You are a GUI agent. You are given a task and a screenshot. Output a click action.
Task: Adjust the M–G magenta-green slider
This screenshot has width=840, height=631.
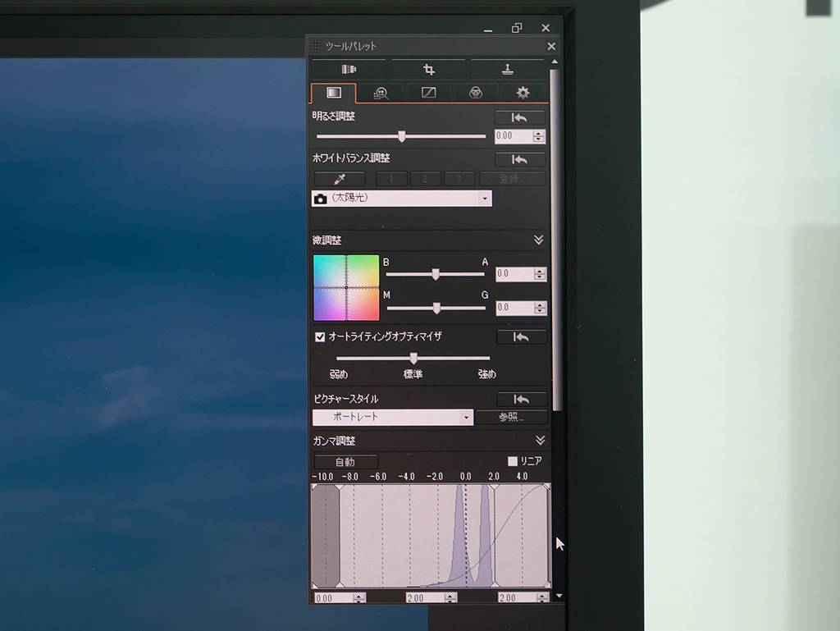[436, 308]
